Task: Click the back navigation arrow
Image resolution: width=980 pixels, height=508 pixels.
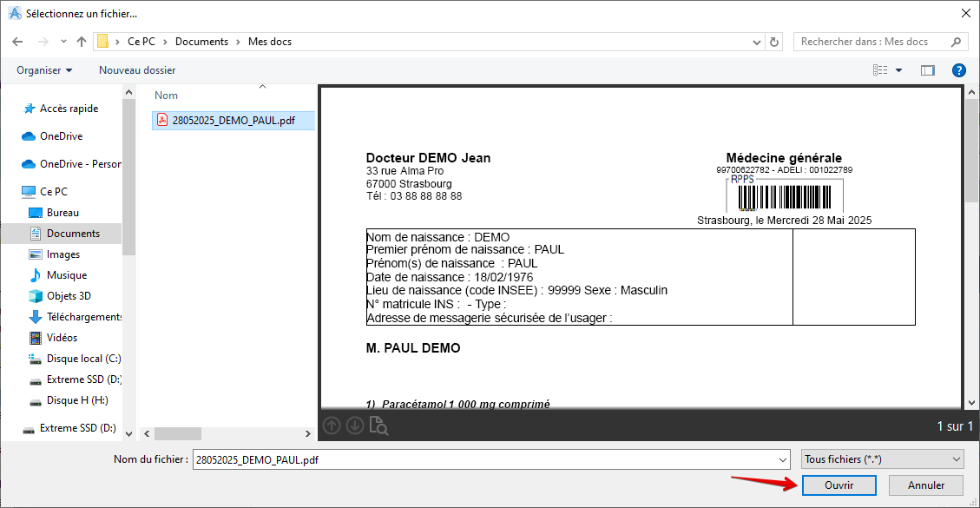Action: 18,42
